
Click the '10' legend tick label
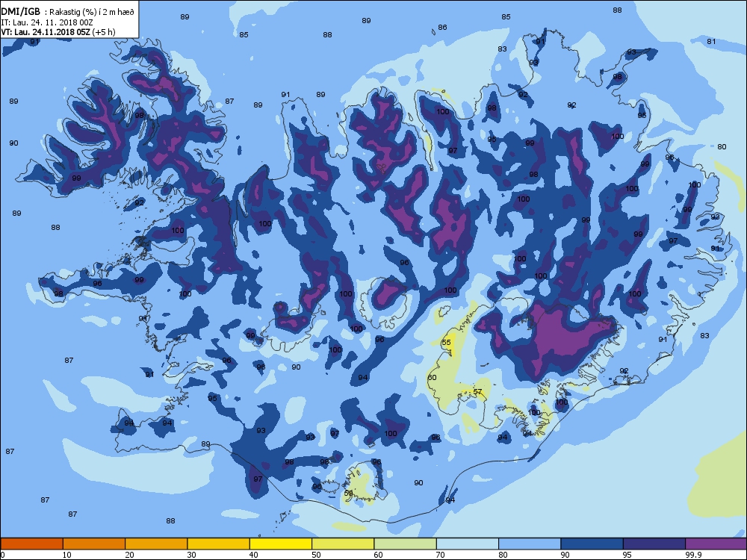[x=67, y=555]
